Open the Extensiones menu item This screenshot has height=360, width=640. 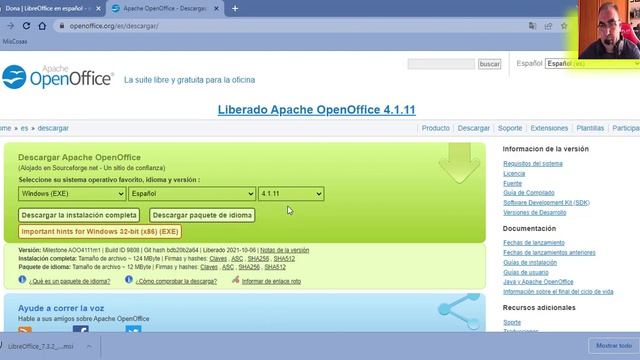549,128
